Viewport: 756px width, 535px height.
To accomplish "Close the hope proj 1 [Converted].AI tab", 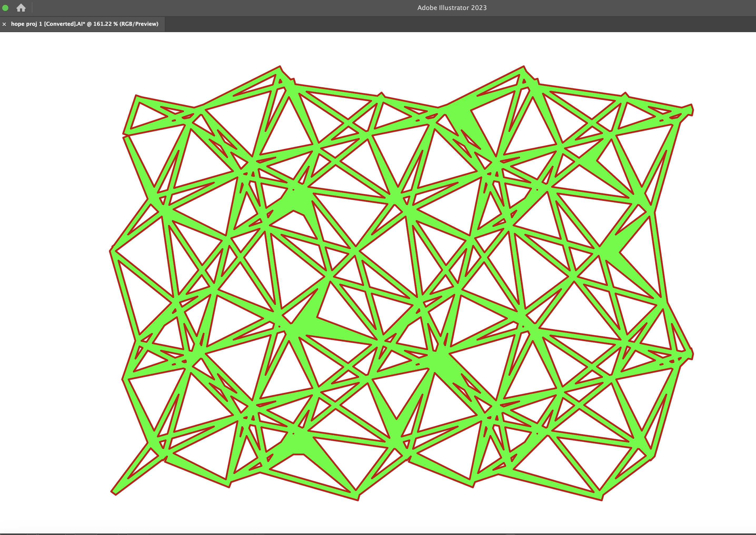I will (4, 24).
